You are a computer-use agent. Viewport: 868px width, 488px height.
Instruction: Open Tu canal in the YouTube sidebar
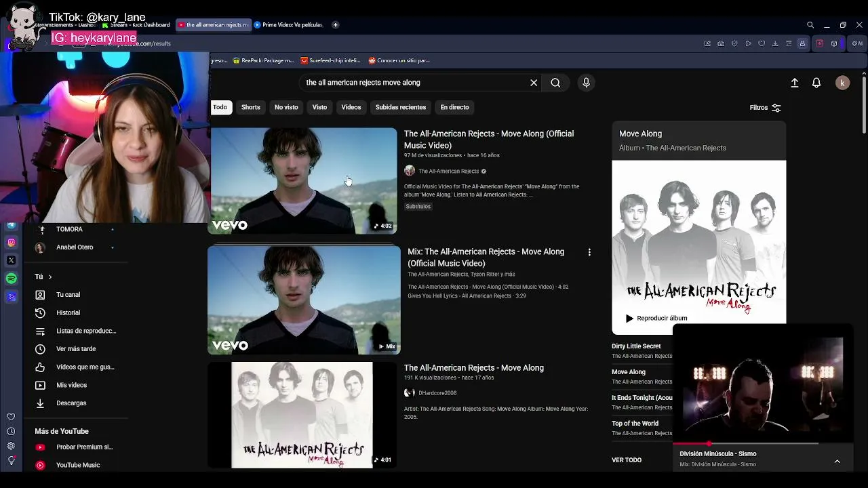coord(68,295)
